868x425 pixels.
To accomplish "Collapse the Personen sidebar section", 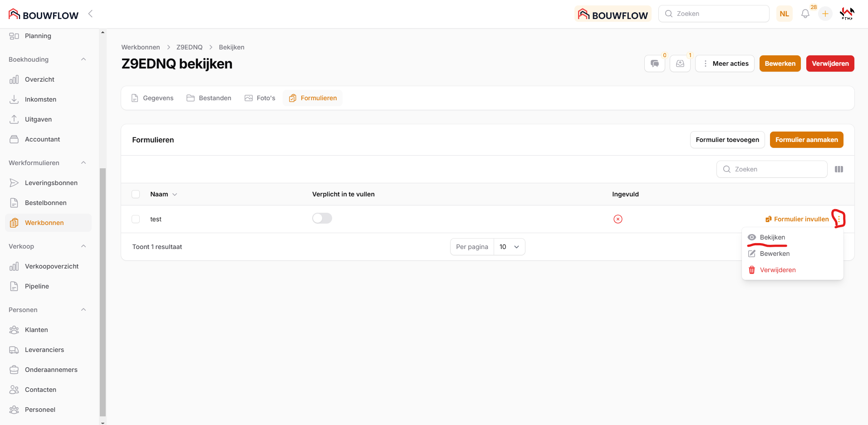I will tap(83, 310).
